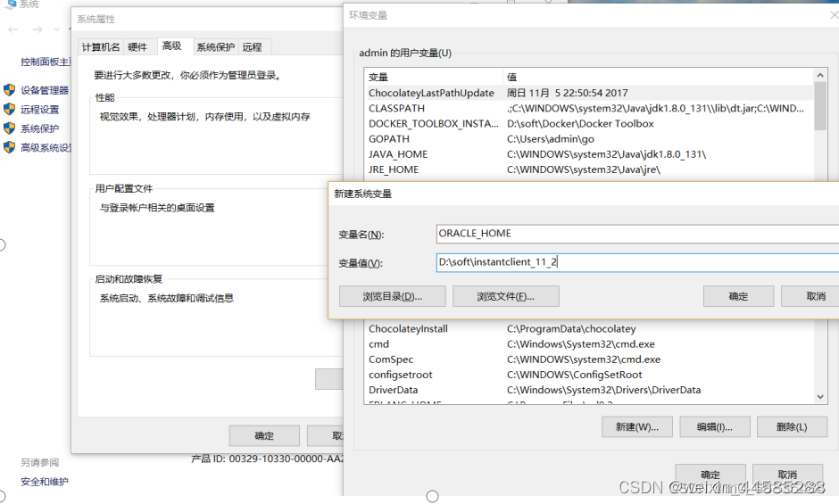This screenshot has height=504, width=839.
Task: Click the back arrow in System window
Action: coord(12,29)
